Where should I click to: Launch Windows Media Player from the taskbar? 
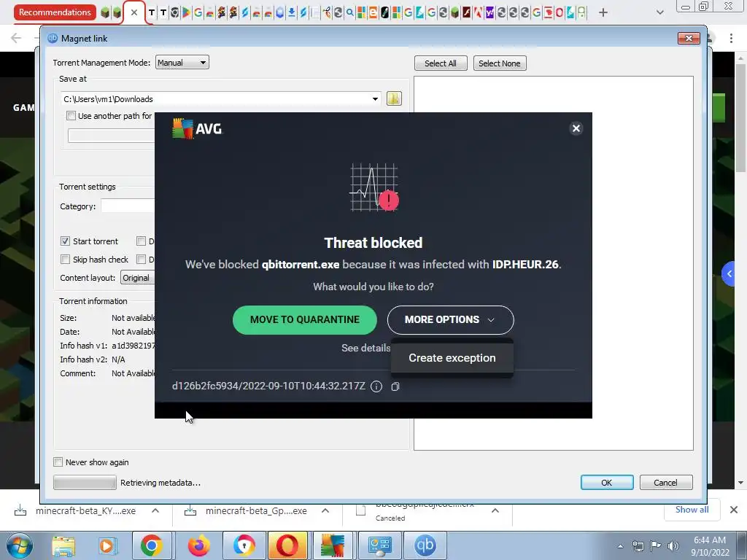coord(108,545)
